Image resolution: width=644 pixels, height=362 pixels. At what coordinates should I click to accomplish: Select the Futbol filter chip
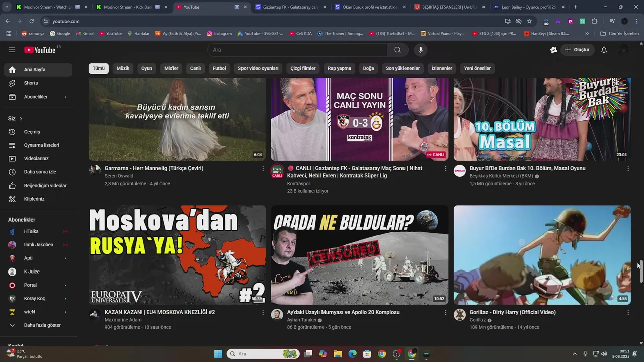coord(219,68)
